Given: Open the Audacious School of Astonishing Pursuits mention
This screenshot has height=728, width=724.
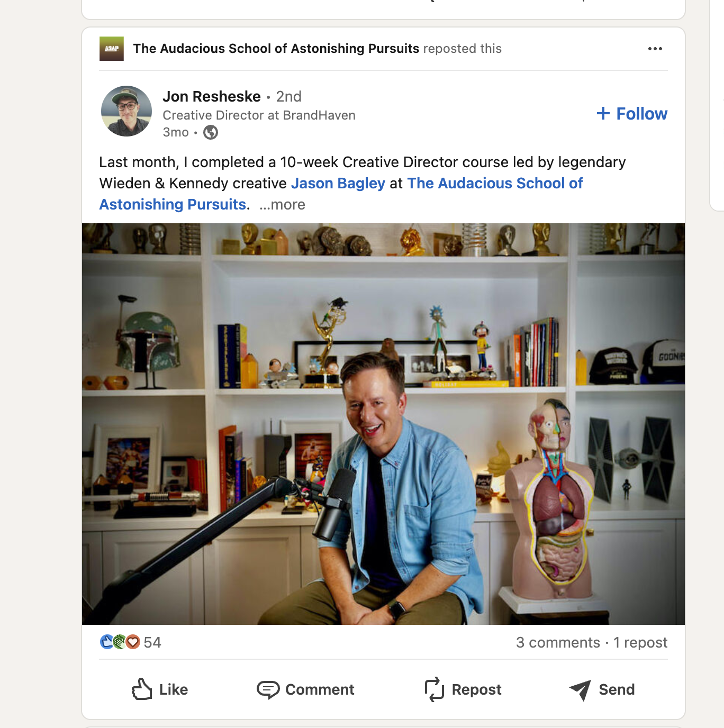Looking at the screenshot, I should pos(494,183).
